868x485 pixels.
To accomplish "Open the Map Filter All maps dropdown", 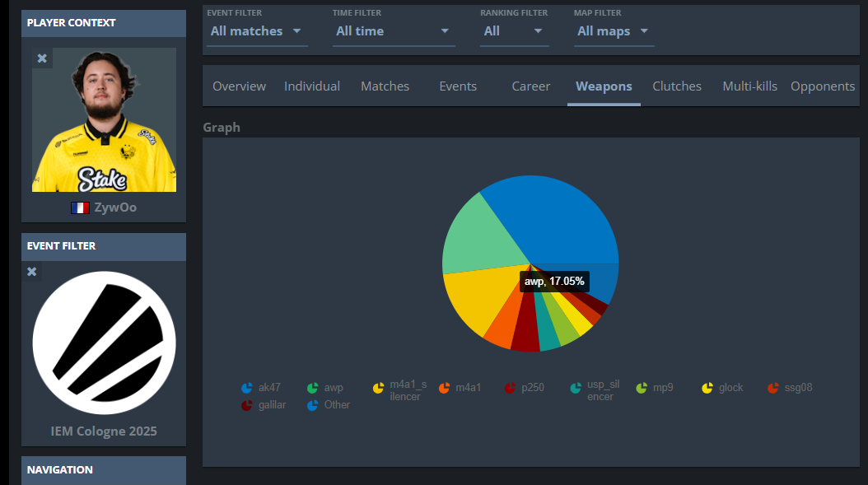I will (x=614, y=31).
